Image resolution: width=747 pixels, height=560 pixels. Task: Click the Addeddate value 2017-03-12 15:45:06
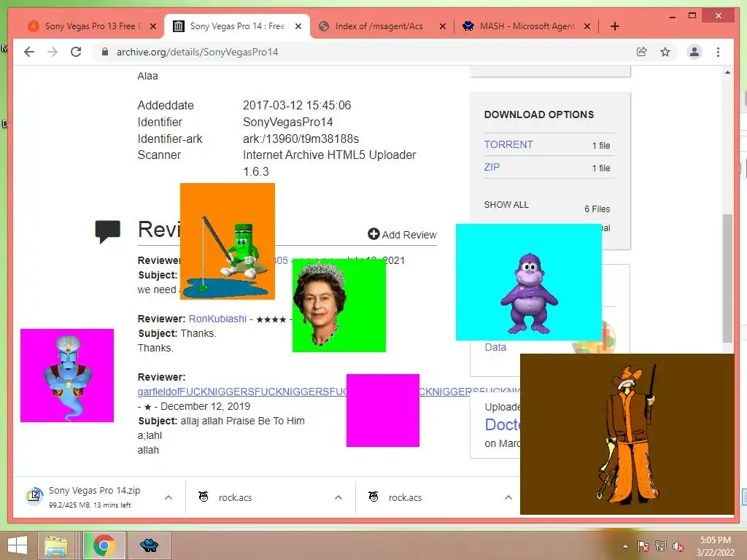(297, 105)
